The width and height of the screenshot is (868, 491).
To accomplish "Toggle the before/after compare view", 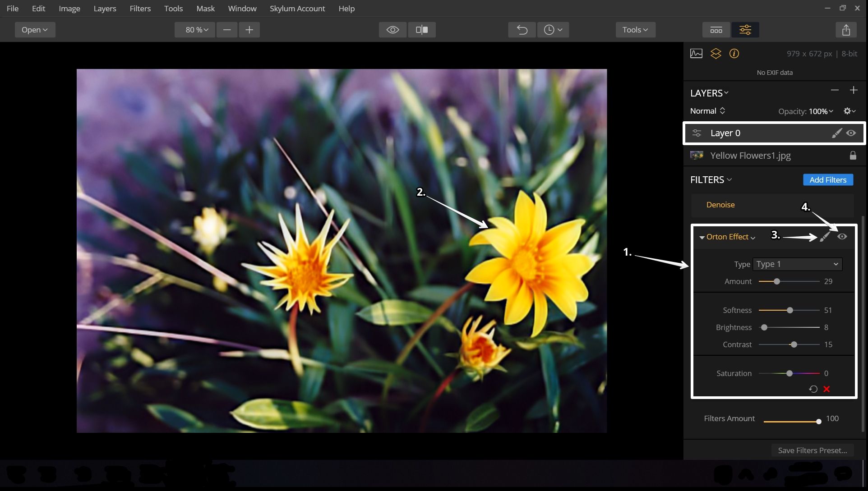I will tap(422, 30).
